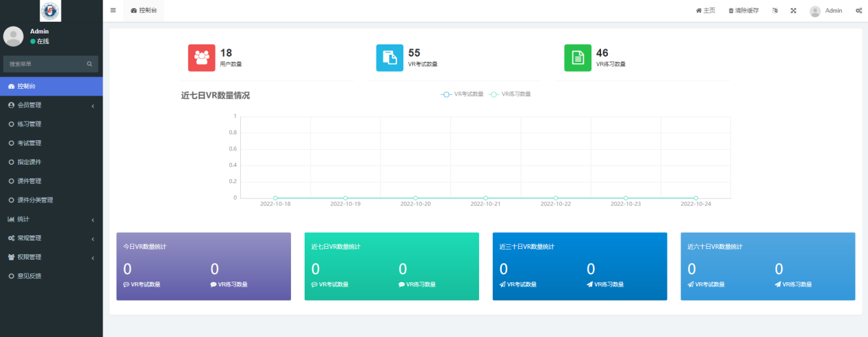The width and height of the screenshot is (868, 337).
Task: Click the 搜索菜单 search input field
Action: coord(44,64)
